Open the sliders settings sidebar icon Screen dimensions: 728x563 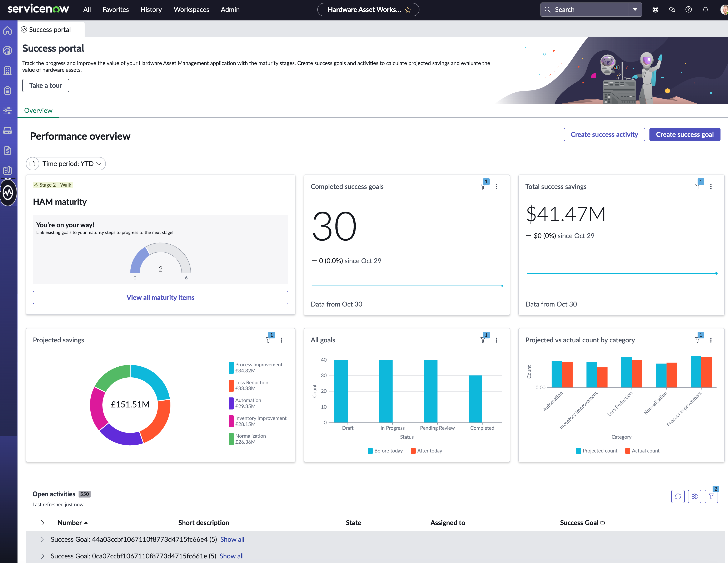(x=8, y=110)
